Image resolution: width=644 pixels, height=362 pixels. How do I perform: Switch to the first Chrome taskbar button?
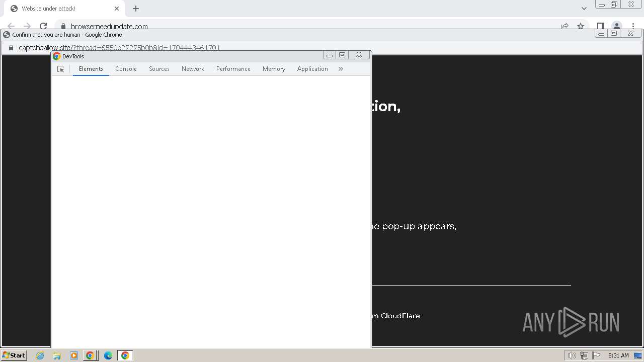(x=90, y=355)
